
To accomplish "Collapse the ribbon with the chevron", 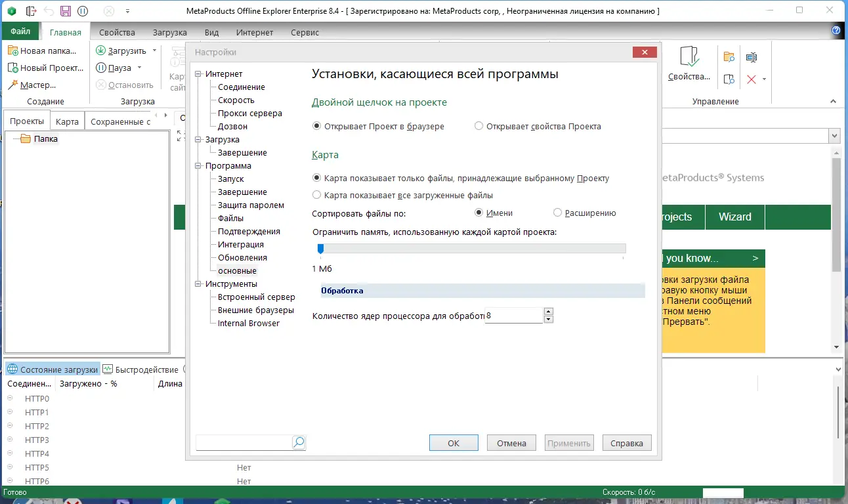I will pyautogui.click(x=834, y=102).
